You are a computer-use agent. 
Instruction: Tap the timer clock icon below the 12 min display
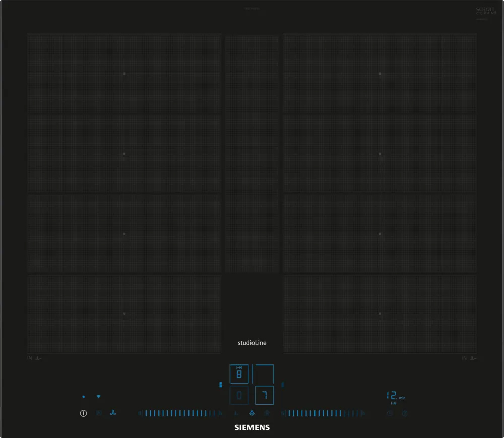pyautogui.click(x=390, y=413)
